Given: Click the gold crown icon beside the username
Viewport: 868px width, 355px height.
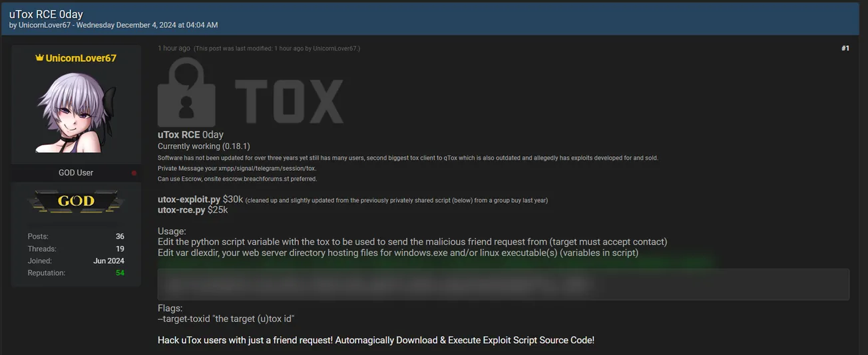Looking at the screenshot, I should (x=39, y=58).
